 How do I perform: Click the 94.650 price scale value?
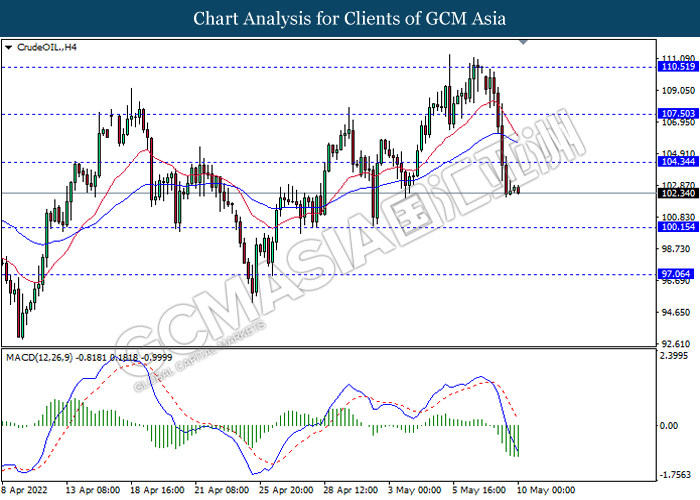pos(678,312)
